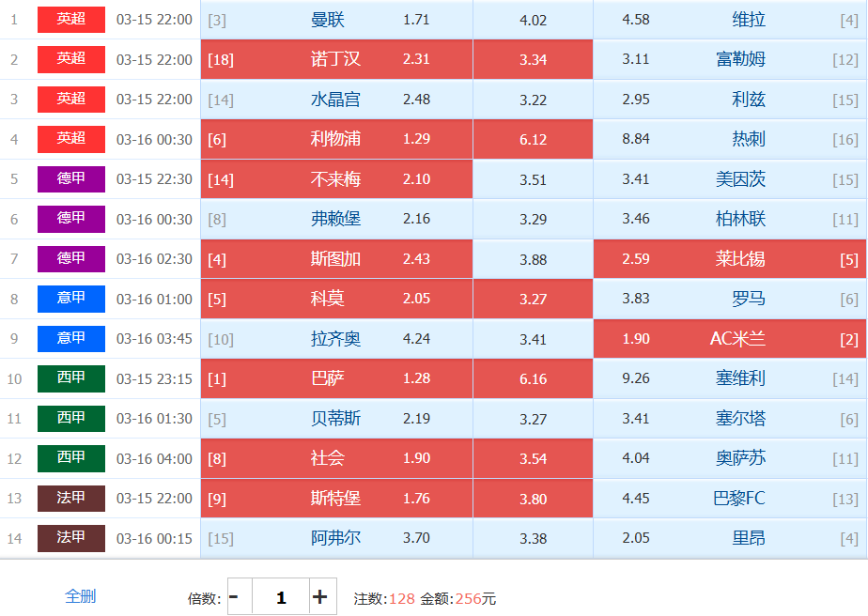The height and width of the screenshot is (616, 868).
Task: Deselect 莱比锡 away win odds 2.59
Action: tap(729, 259)
